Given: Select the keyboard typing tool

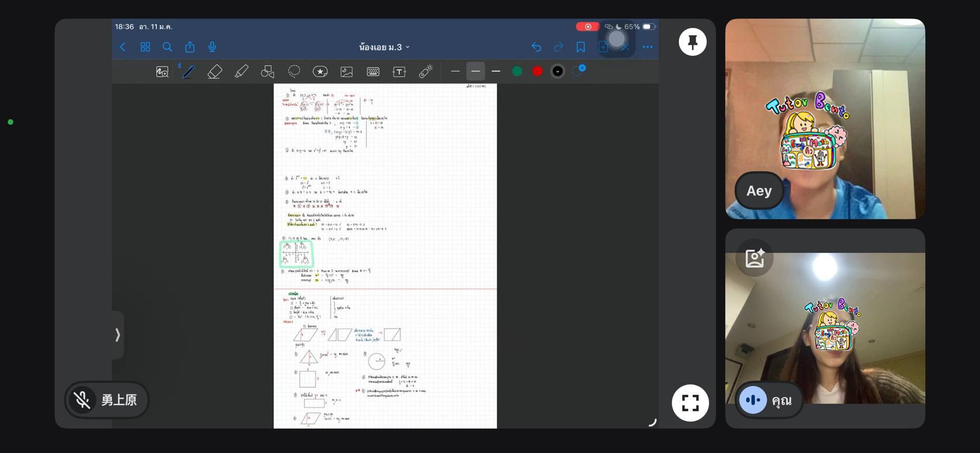Looking at the screenshot, I should click(373, 72).
